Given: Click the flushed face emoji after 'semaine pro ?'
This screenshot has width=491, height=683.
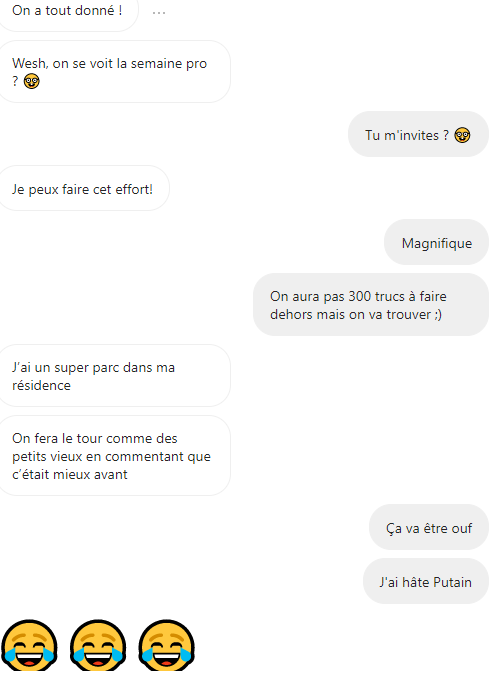Looking at the screenshot, I should point(31,81).
